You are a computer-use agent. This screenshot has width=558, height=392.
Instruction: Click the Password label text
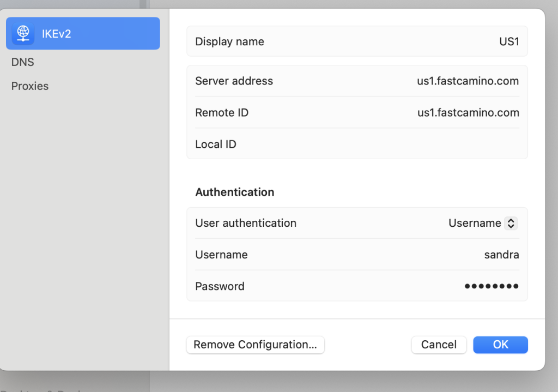point(220,286)
